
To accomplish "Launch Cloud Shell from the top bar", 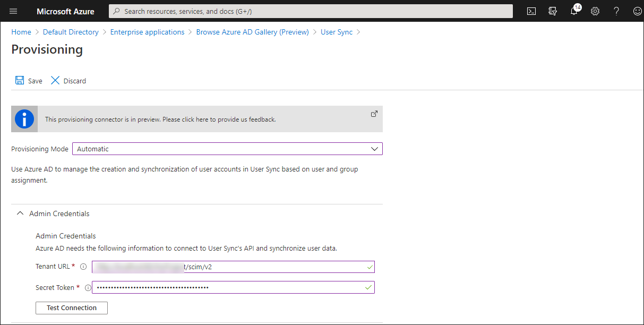I will 531,11.
